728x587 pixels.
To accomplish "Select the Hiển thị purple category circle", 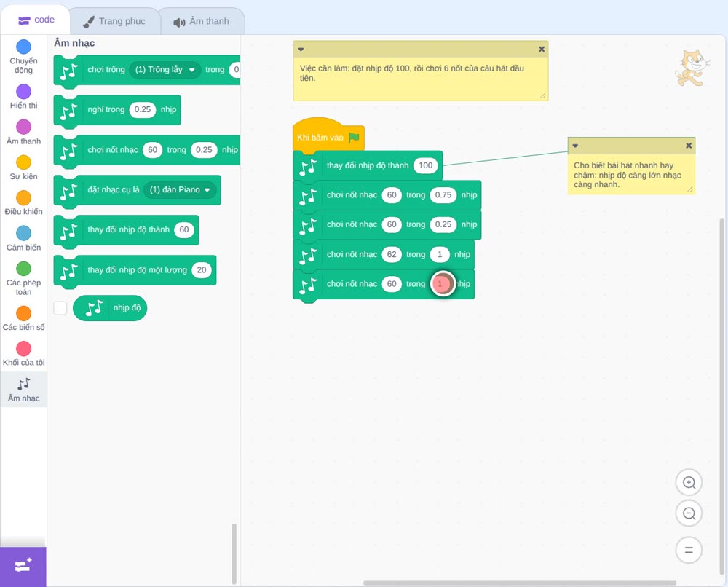I will point(24,92).
